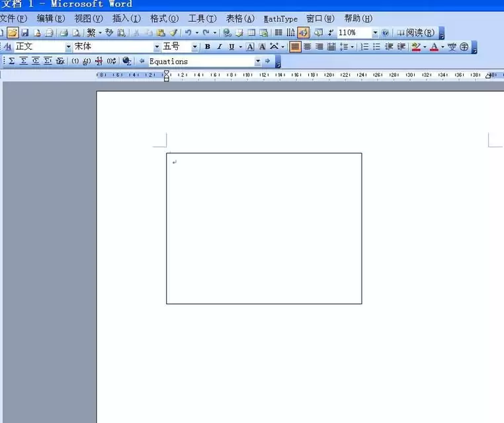Click the 阅读(R) reading layout button
Screen dimensions: 504x423
point(416,33)
